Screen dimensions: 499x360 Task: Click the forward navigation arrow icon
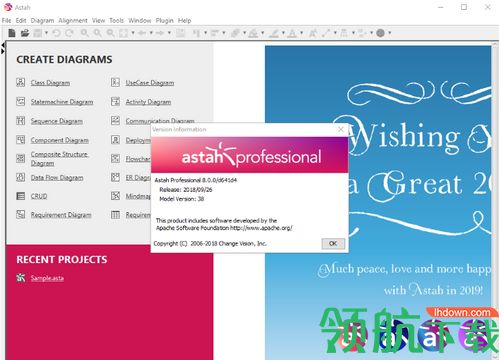point(160,33)
